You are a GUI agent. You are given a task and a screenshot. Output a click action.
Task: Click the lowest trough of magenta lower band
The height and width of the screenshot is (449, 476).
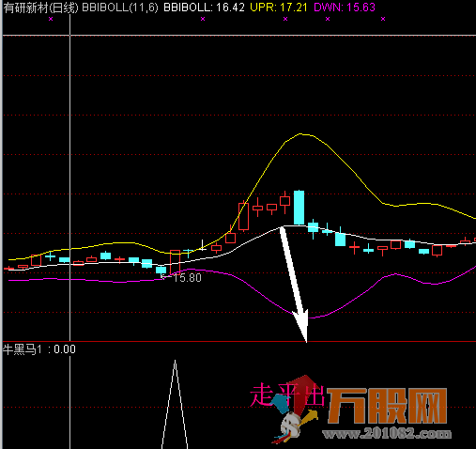313,317
